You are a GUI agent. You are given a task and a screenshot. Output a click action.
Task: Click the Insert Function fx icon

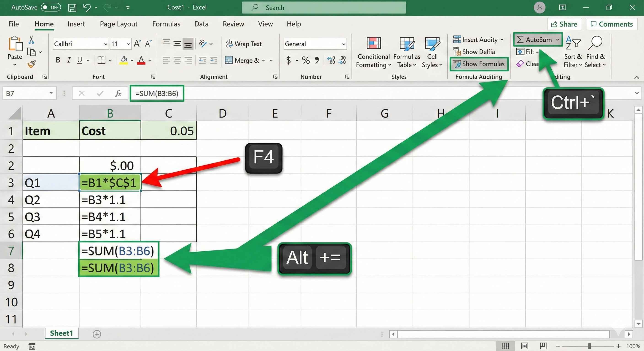118,93
